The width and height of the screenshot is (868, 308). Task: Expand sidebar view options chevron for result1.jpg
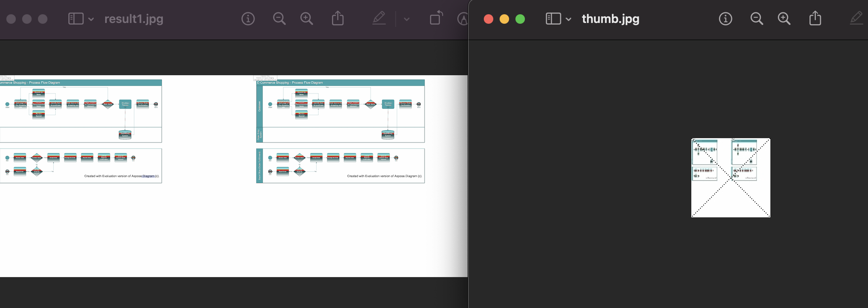pyautogui.click(x=91, y=19)
